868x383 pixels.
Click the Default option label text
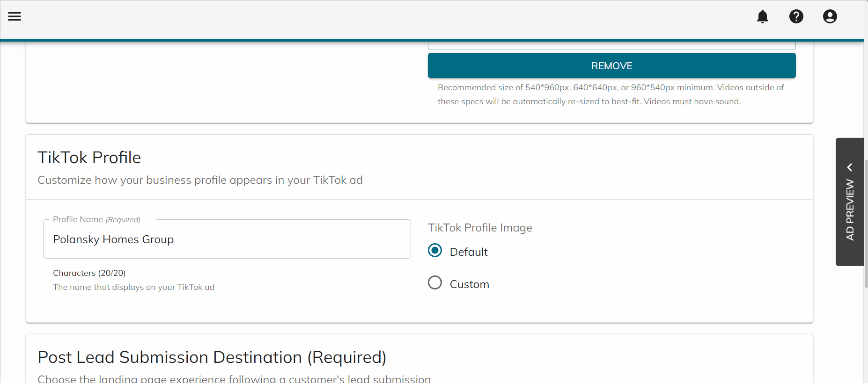click(x=469, y=252)
